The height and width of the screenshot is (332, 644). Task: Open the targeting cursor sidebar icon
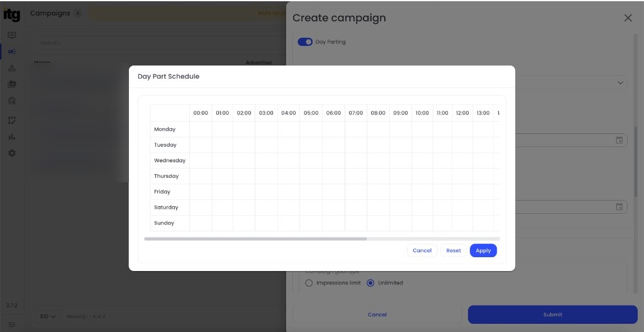[x=12, y=101]
